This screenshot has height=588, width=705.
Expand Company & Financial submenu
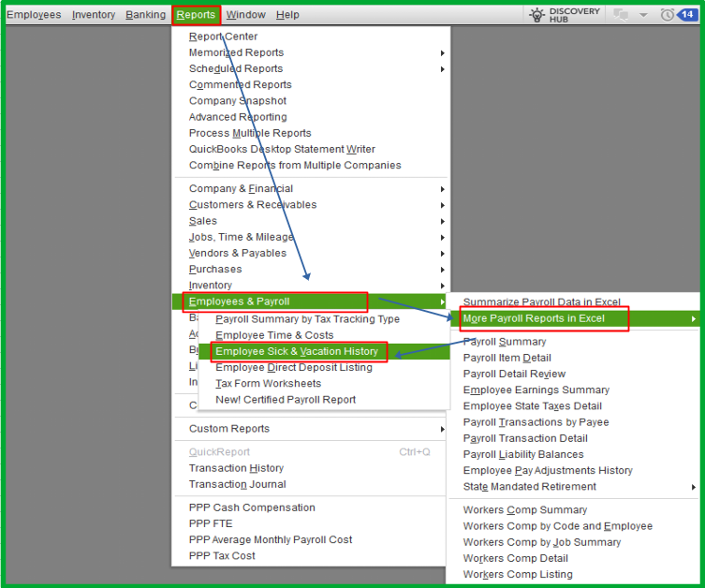pyautogui.click(x=311, y=189)
